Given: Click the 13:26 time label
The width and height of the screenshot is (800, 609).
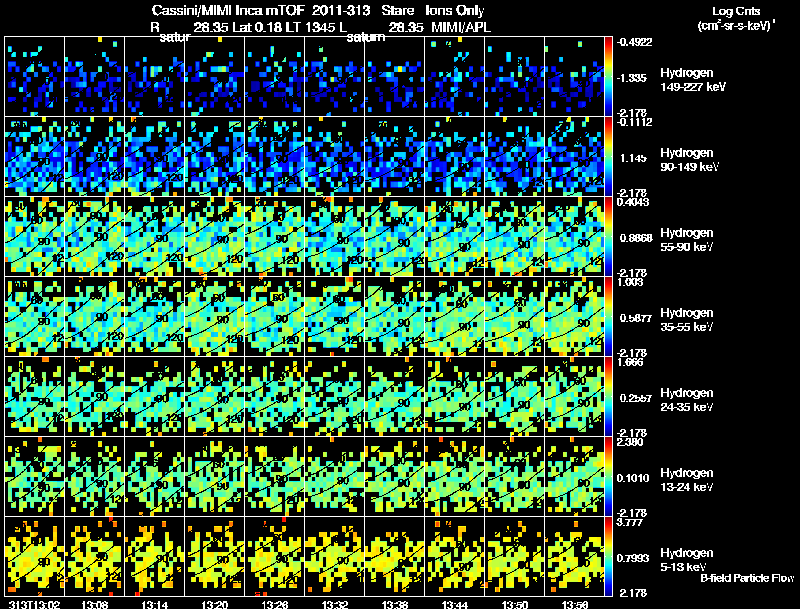Looking at the screenshot, I should 275,604.
